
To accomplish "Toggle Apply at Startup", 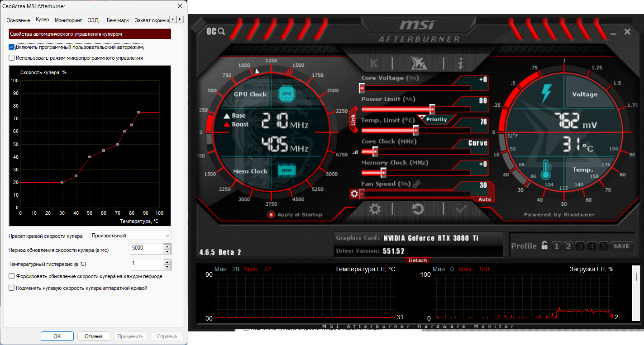I will (x=271, y=215).
